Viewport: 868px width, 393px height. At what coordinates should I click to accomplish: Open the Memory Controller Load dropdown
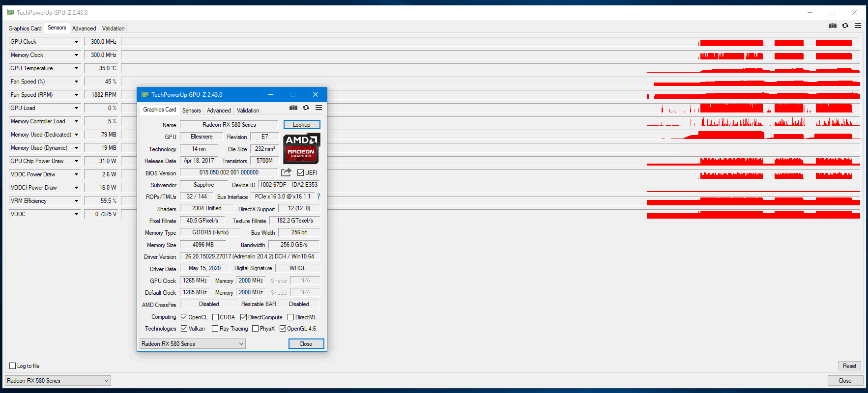tap(76, 121)
